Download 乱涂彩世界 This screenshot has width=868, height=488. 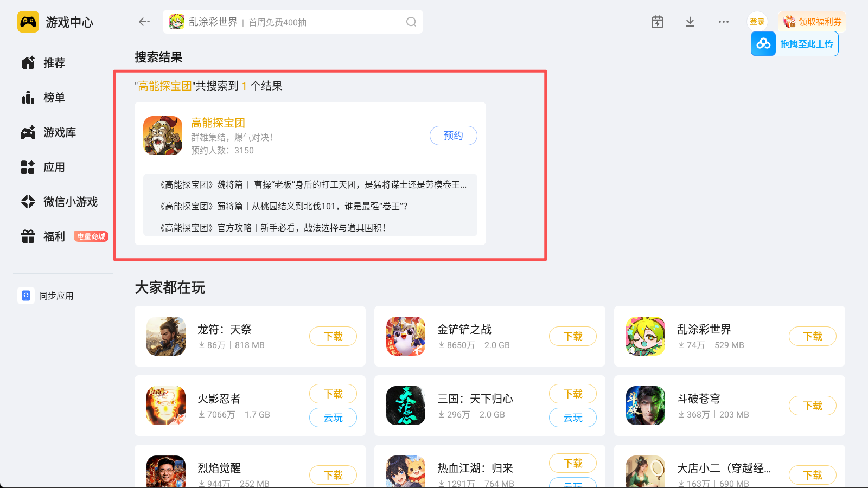[x=813, y=336]
